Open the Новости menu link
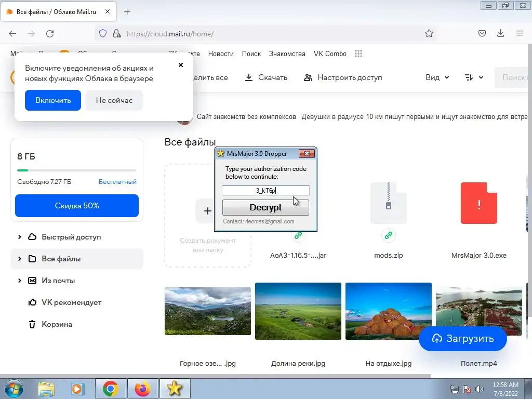Image resolution: width=532 pixels, height=399 pixels. tap(221, 54)
